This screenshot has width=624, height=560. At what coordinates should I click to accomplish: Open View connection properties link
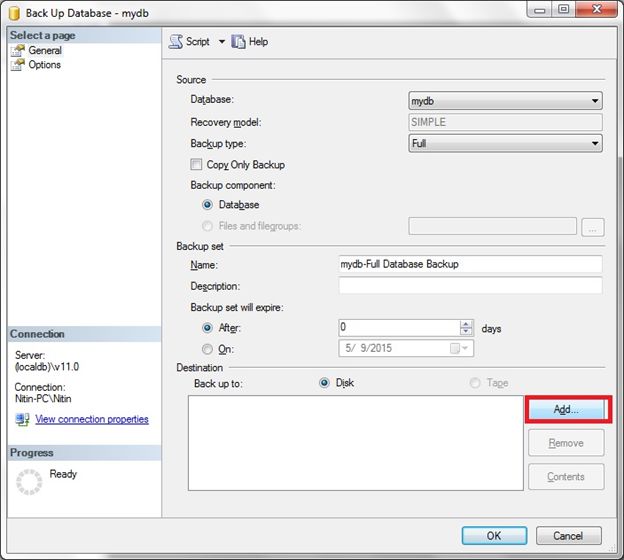[92, 419]
